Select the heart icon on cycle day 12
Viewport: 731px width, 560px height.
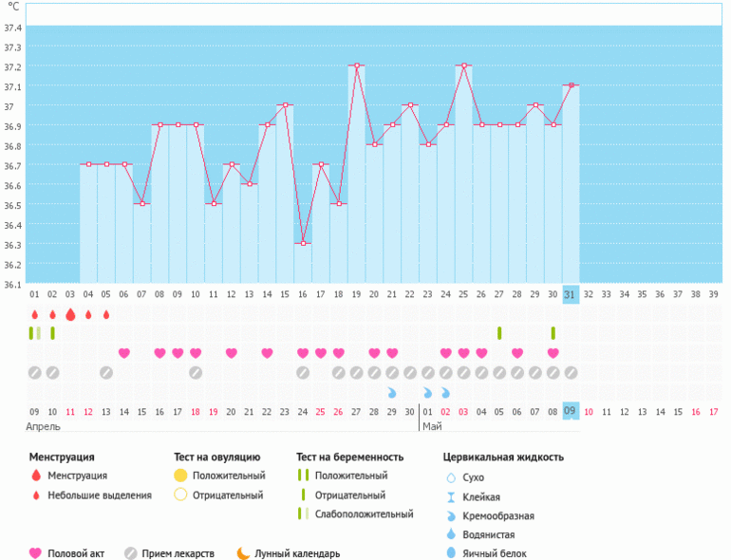232,353
